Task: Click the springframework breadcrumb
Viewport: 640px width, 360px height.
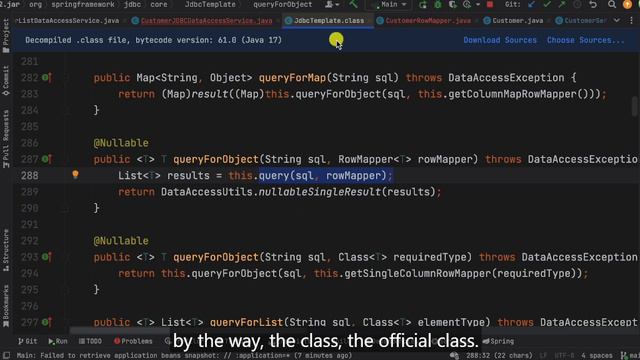Action: (x=83, y=4)
